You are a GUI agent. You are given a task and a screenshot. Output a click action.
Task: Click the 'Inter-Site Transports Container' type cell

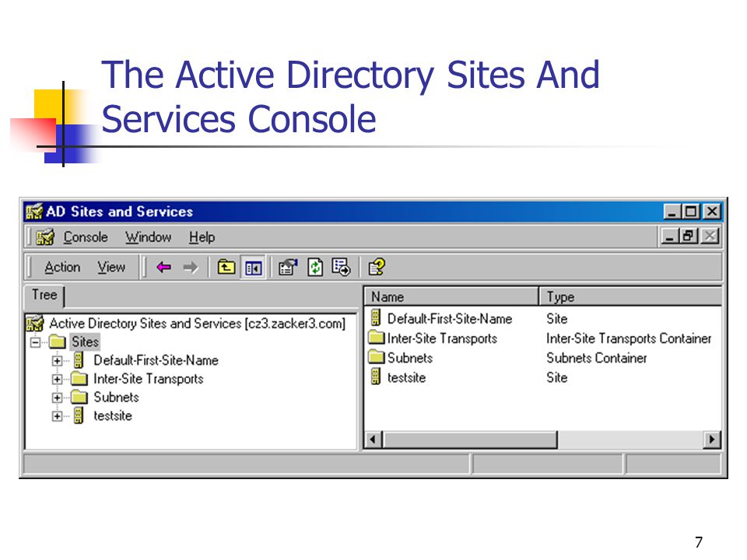tap(629, 338)
